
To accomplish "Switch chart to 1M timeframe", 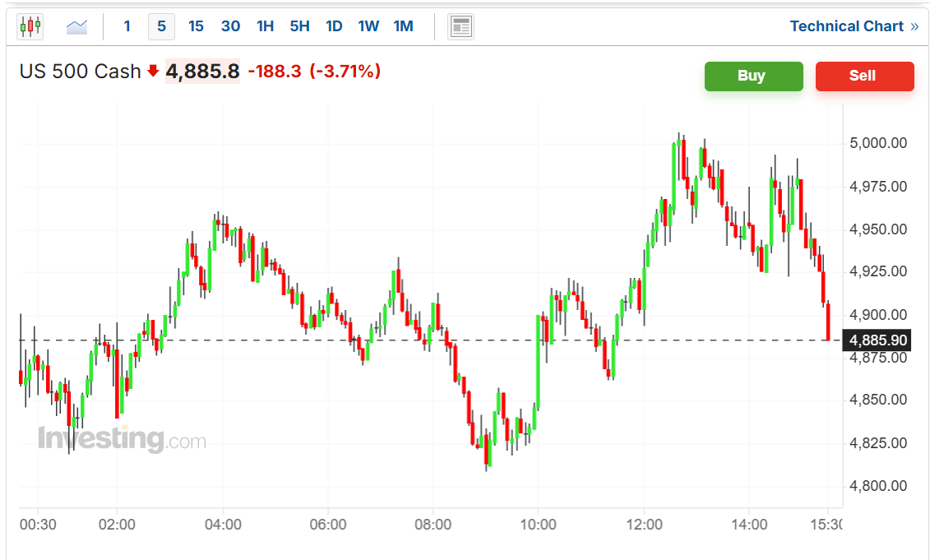I will [403, 26].
